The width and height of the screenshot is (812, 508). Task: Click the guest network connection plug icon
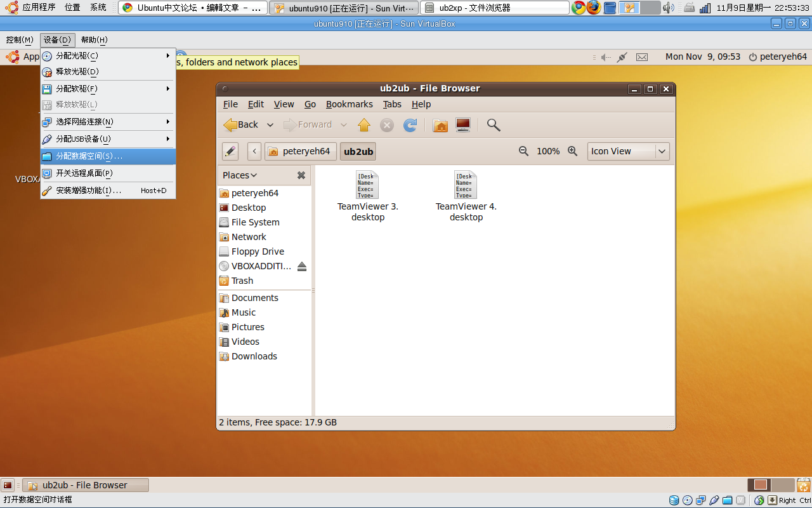622,57
